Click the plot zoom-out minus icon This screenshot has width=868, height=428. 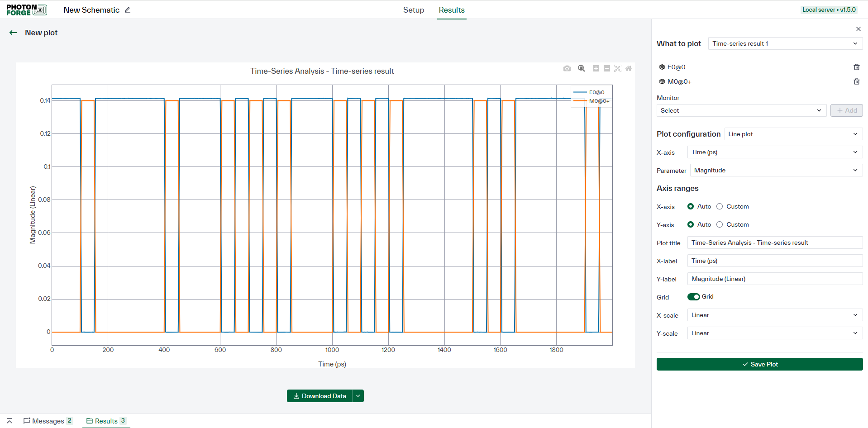coord(607,68)
